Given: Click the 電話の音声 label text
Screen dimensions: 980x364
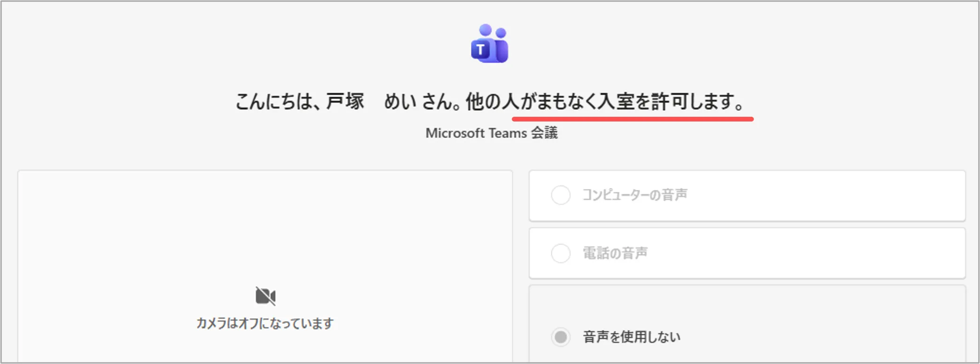Looking at the screenshot, I should [615, 253].
